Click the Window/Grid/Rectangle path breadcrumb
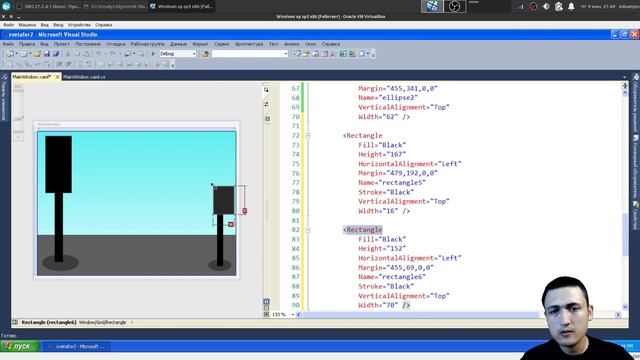This screenshot has width=640, height=360. [x=102, y=322]
